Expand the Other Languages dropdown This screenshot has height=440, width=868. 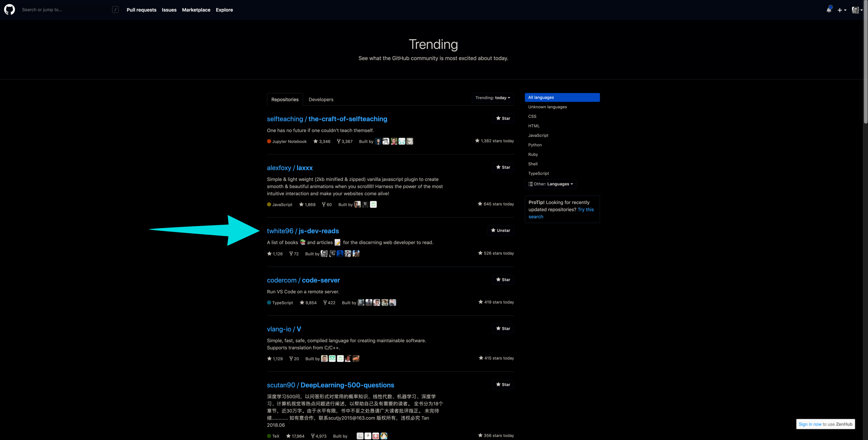(550, 184)
